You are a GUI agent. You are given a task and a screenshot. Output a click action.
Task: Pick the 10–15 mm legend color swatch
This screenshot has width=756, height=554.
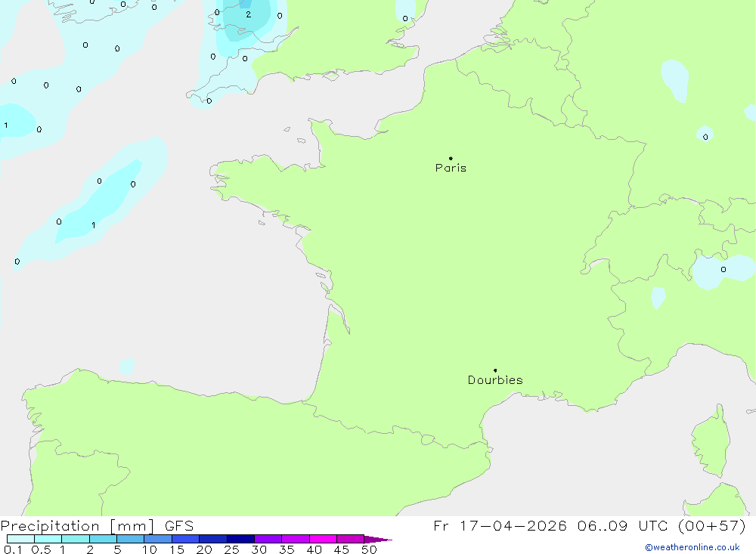[158, 539]
